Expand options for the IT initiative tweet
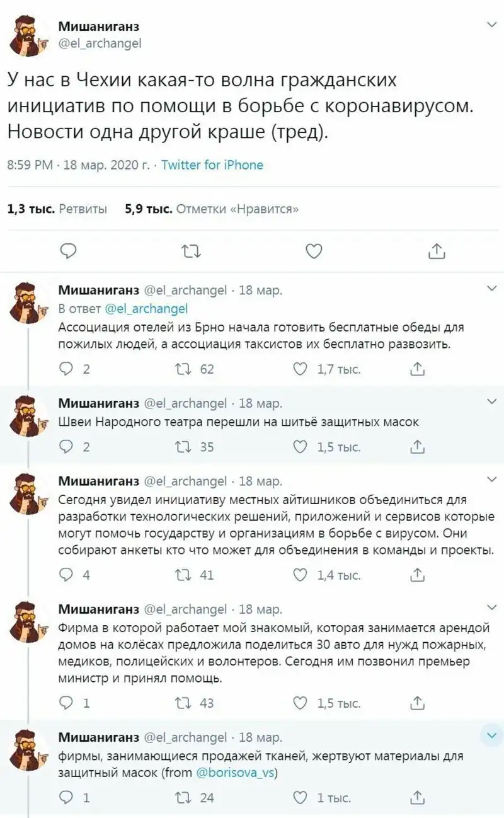 (492, 480)
